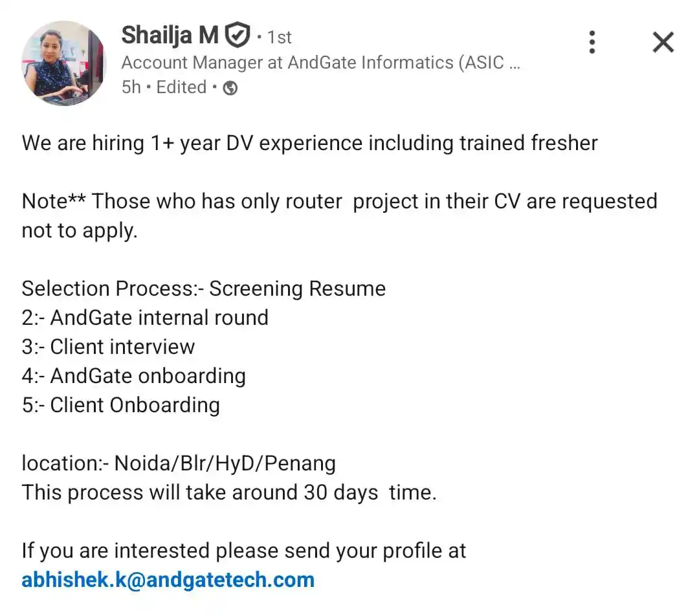699x616 pixels.
Task: Click the location Noida/Blr/HyD/Penang line
Action: click(179, 463)
